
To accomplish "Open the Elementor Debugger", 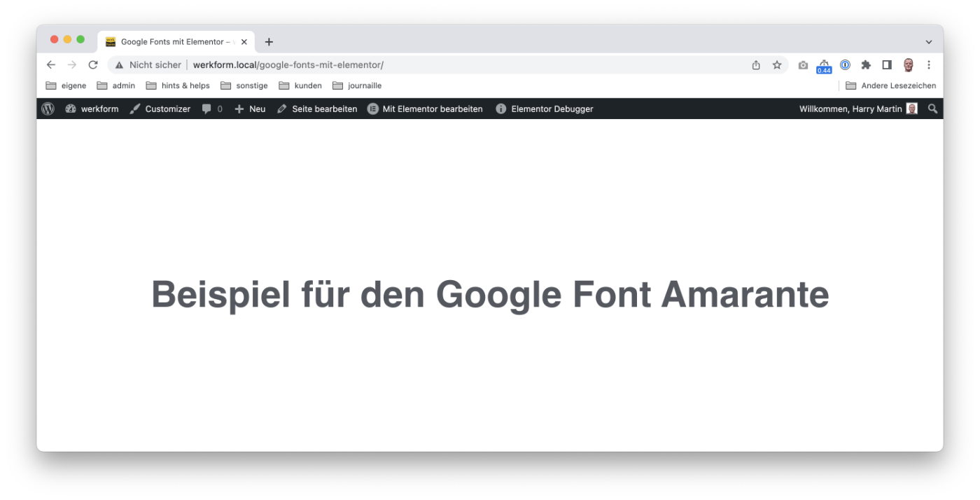I will click(544, 109).
